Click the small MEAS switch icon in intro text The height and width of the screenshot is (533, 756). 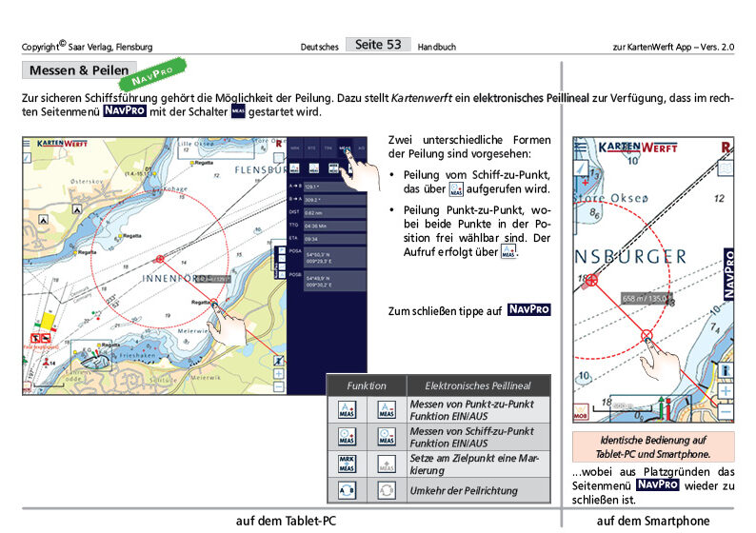(238, 111)
